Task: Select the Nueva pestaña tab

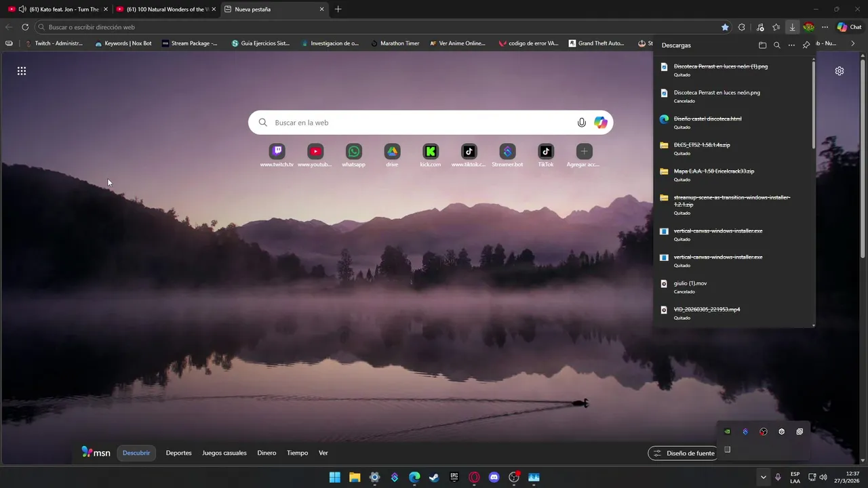Action: (275, 9)
